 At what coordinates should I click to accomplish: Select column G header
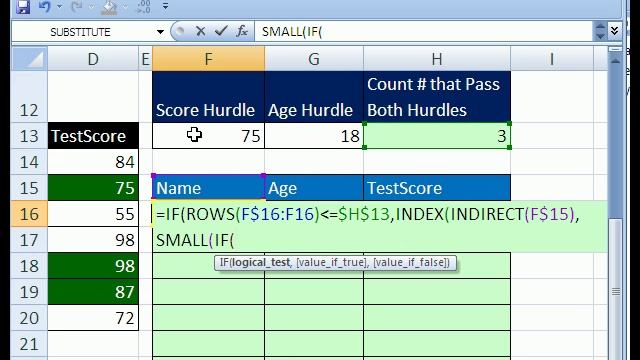tap(314, 59)
